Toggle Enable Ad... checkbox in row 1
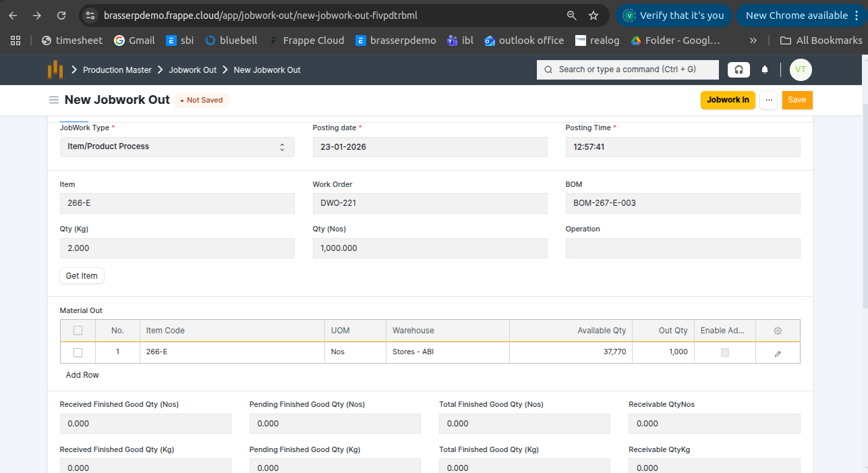This screenshot has height=473, width=868. tap(725, 352)
